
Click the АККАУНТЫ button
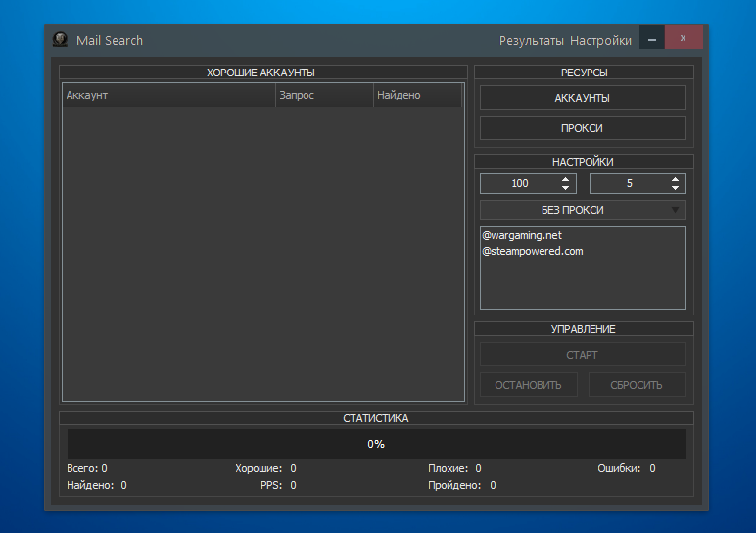pyautogui.click(x=583, y=98)
